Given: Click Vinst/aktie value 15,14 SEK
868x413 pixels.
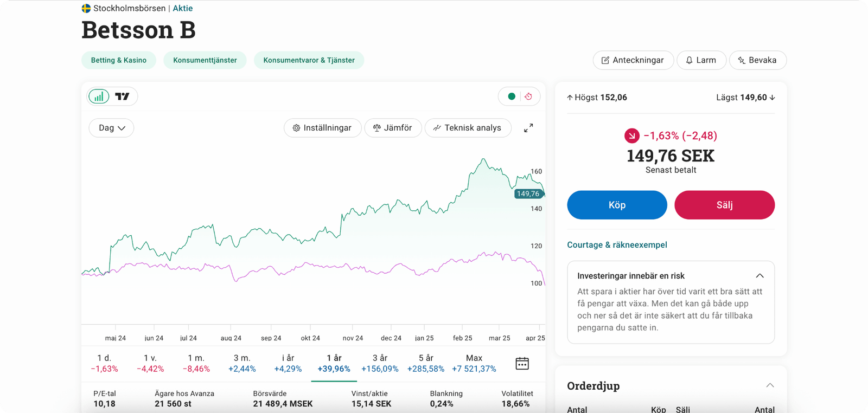Looking at the screenshot, I should click(x=371, y=404).
